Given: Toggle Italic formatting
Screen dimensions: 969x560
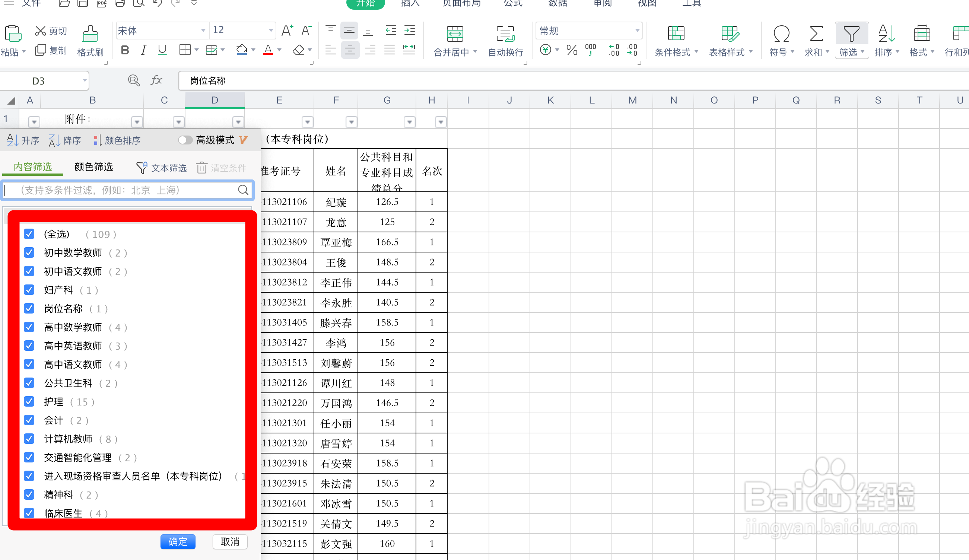Looking at the screenshot, I should pos(143,50).
